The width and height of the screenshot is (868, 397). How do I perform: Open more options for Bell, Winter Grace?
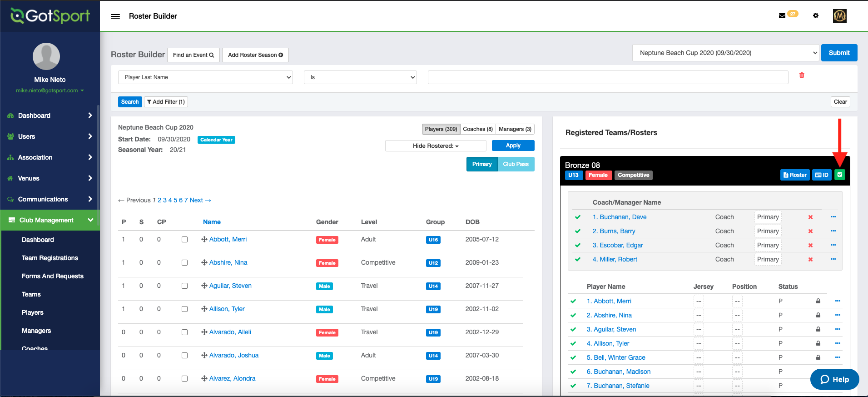(x=838, y=357)
